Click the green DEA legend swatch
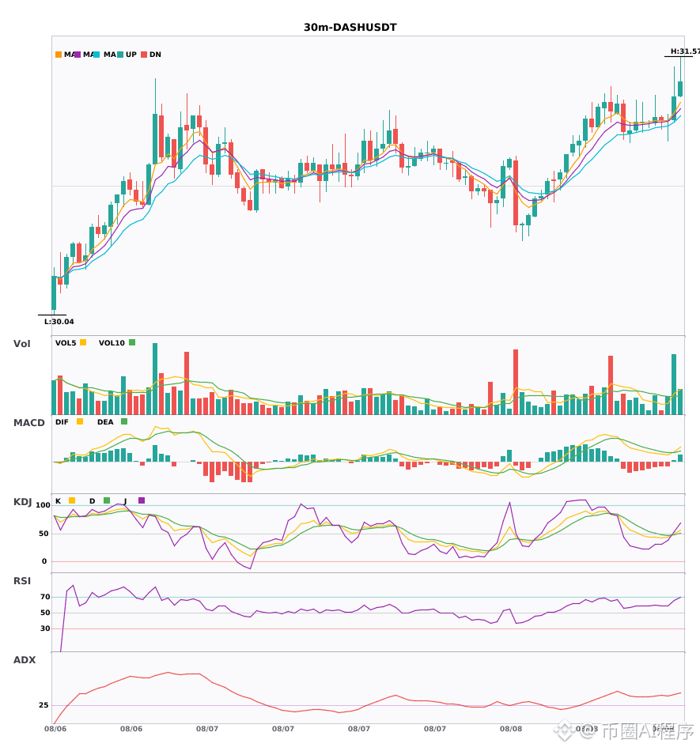Screen dimensions: 700x751 point(124,421)
